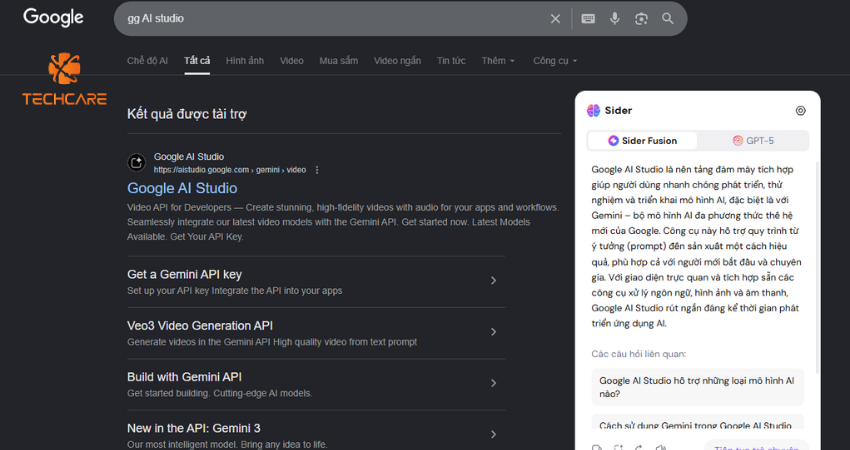Click 'Set up your API key' description
850x450 pixels.
point(235,291)
